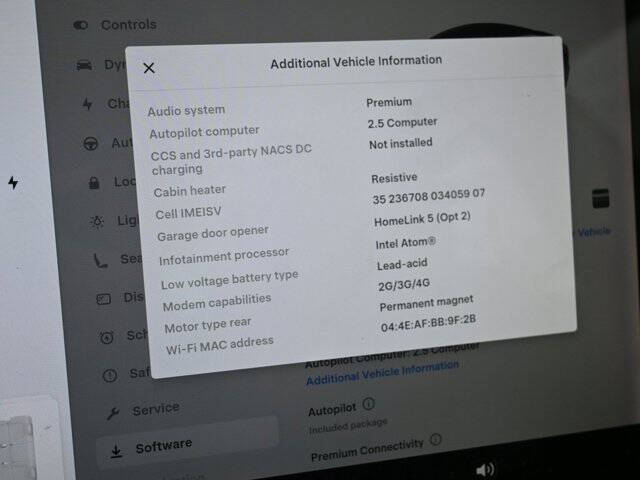Select the 'Autopilot computer' label in dialog
Screen dimensions: 640x480
coord(204,131)
